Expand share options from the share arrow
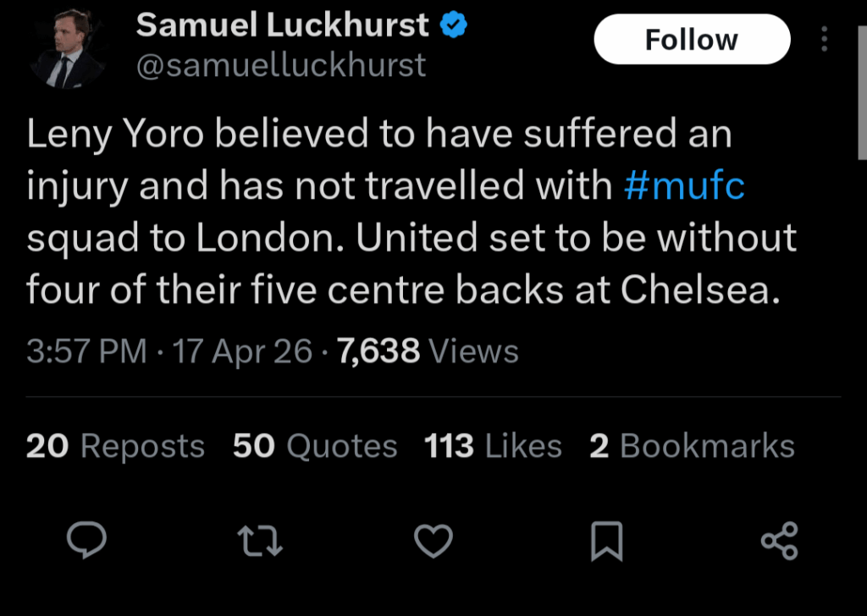The image size is (867, 616). tap(778, 541)
